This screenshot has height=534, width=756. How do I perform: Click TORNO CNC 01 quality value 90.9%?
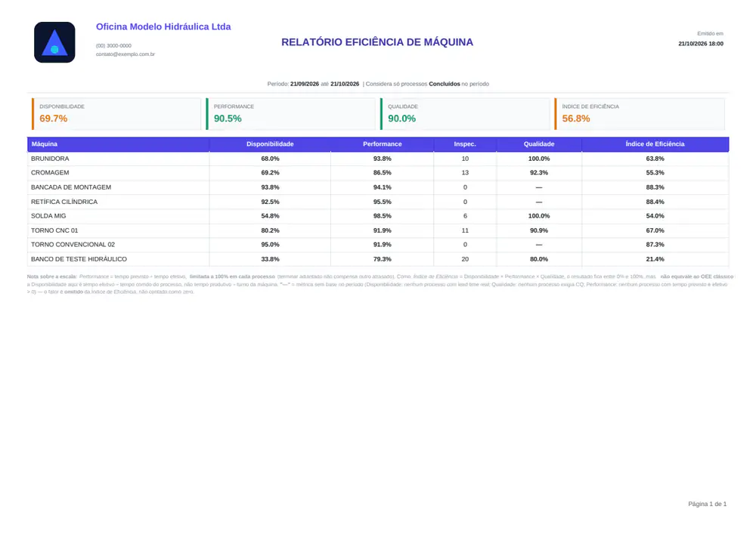point(539,230)
